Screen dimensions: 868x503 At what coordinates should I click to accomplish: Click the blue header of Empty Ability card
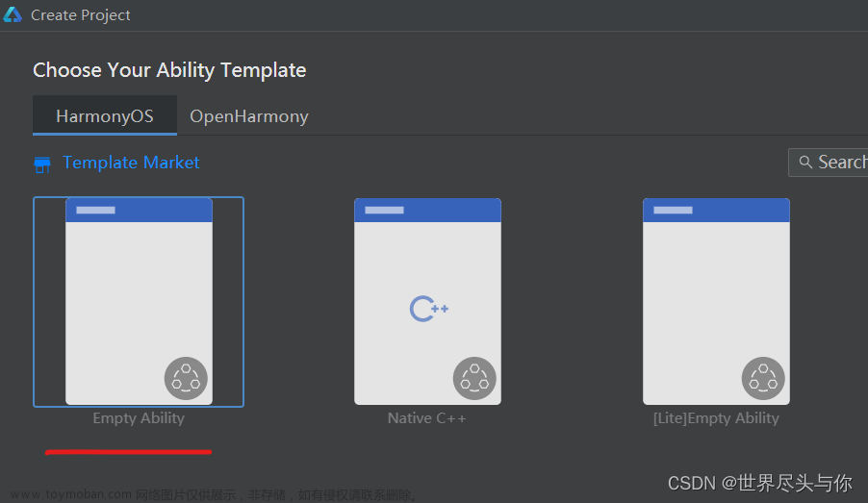pyautogui.click(x=139, y=211)
